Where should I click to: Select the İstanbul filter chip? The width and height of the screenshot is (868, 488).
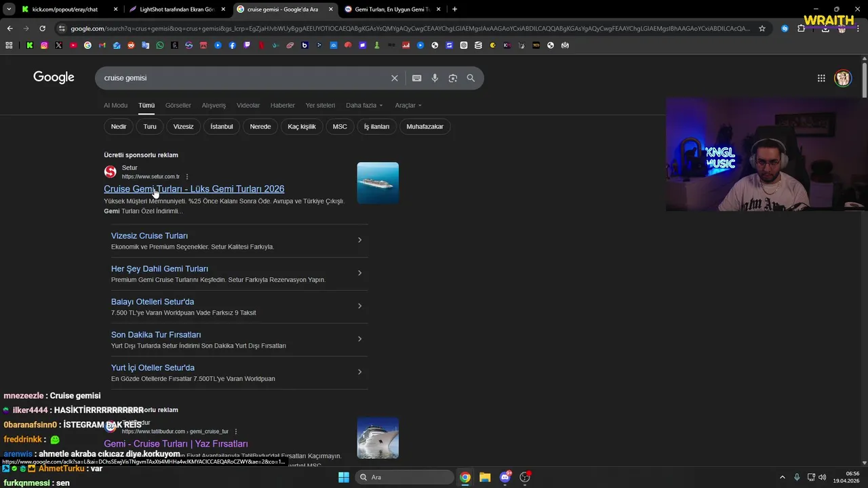point(222,127)
